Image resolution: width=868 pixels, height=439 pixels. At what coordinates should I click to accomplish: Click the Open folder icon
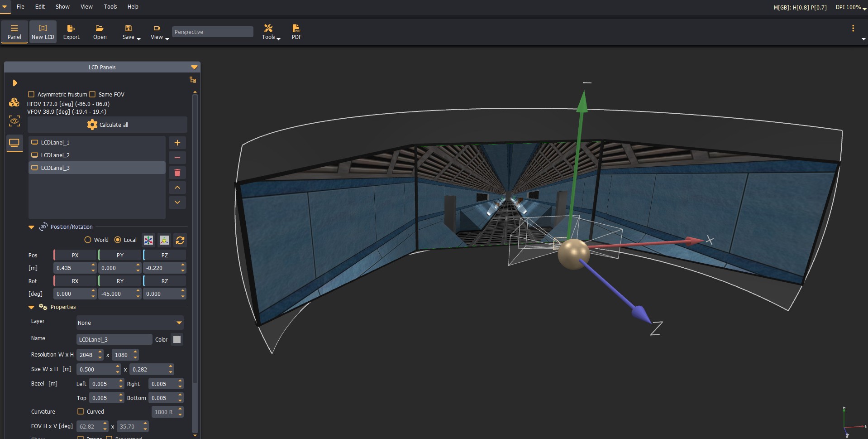[100, 32]
